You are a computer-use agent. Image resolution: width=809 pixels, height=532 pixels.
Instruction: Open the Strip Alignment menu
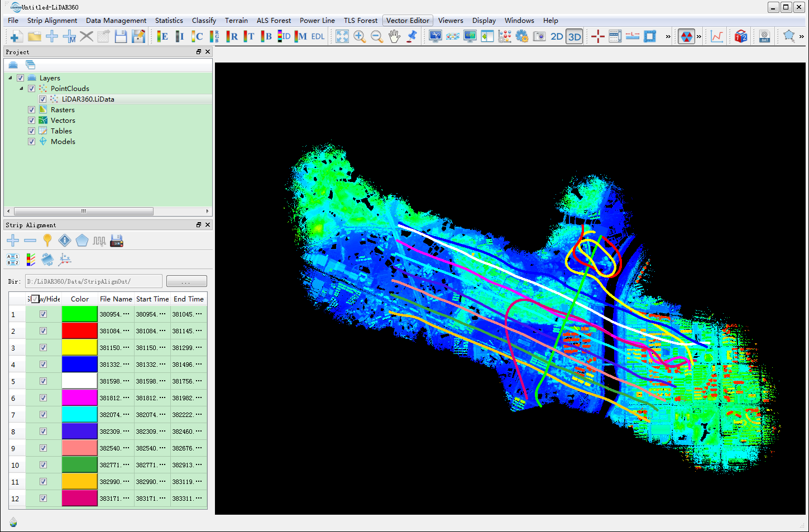pos(52,21)
